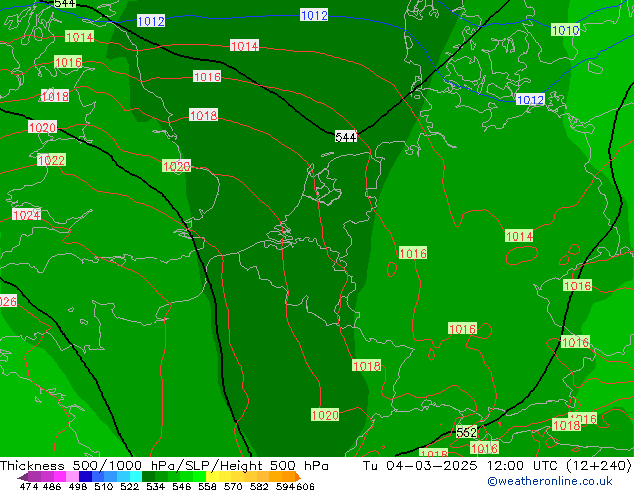This screenshot has height=490, width=634.
Task: Select the map title text 'Thickness 500/1000 hPa/SLP/Height 500 hPa'
Action: [164, 466]
